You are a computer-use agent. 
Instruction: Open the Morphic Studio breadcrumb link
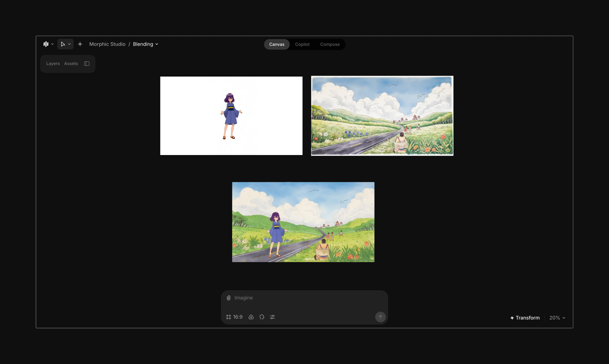(107, 44)
